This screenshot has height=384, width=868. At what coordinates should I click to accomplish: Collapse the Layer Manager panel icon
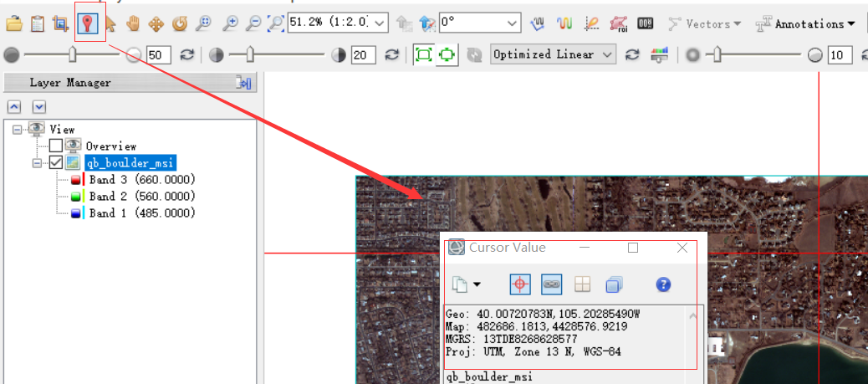coord(243,83)
